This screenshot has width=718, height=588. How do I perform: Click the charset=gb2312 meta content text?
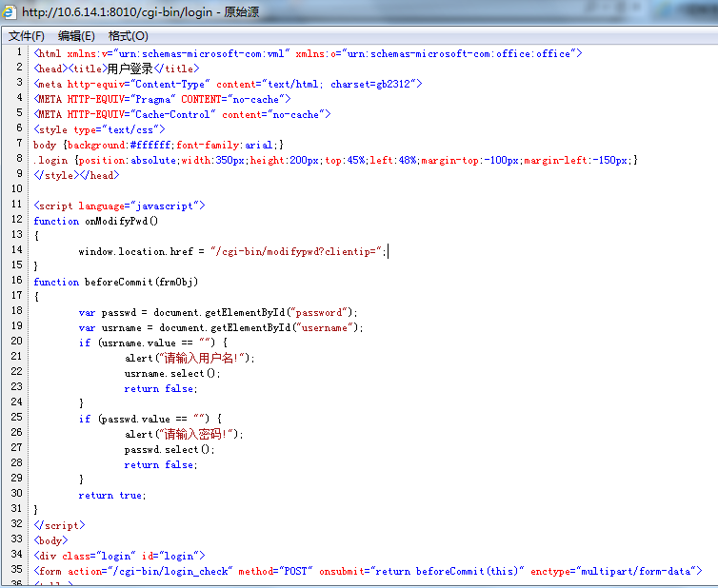(x=372, y=84)
